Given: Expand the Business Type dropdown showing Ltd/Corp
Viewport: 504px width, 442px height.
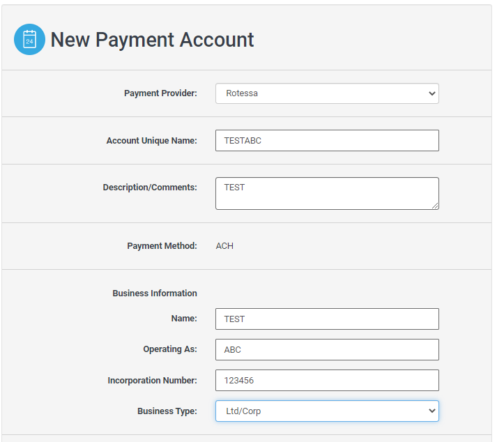Looking at the screenshot, I should (x=327, y=411).
